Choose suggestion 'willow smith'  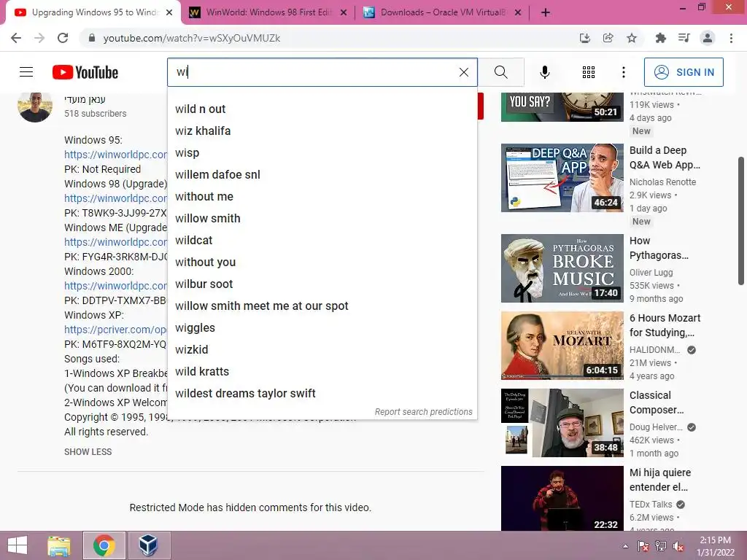pyautogui.click(x=322, y=219)
